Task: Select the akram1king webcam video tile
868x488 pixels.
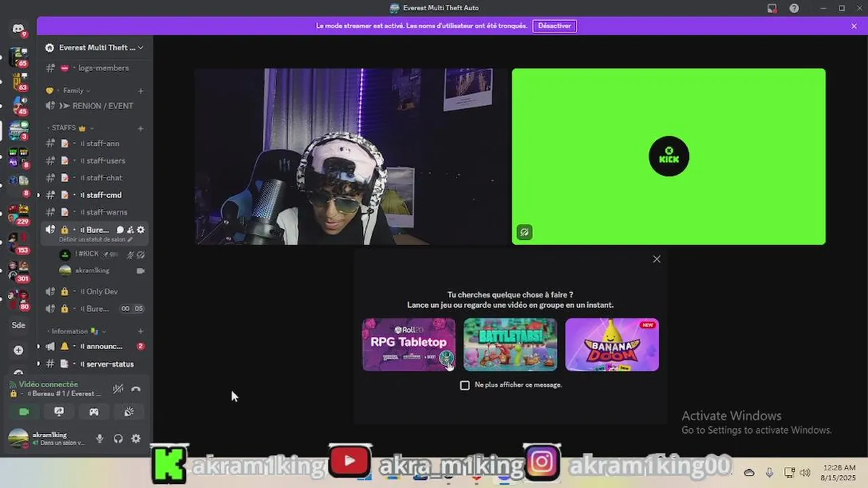Action: [x=351, y=157]
